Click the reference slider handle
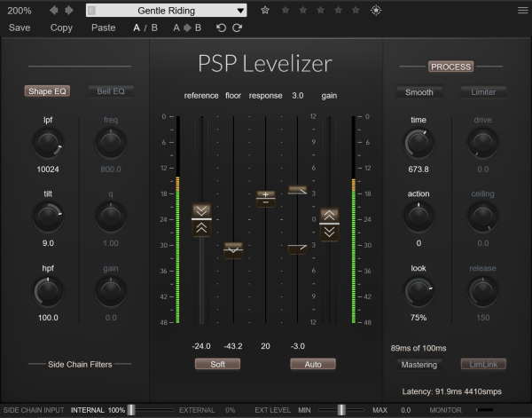532x418 pixels. click(x=201, y=219)
